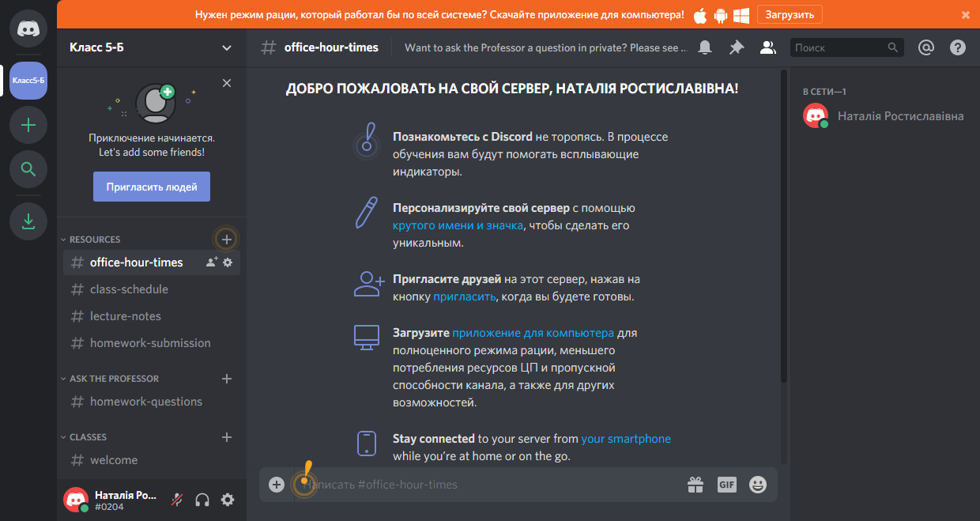Viewport: 980px width, 521px height.
Task: Click the attach file plus button
Action: pos(277,485)
